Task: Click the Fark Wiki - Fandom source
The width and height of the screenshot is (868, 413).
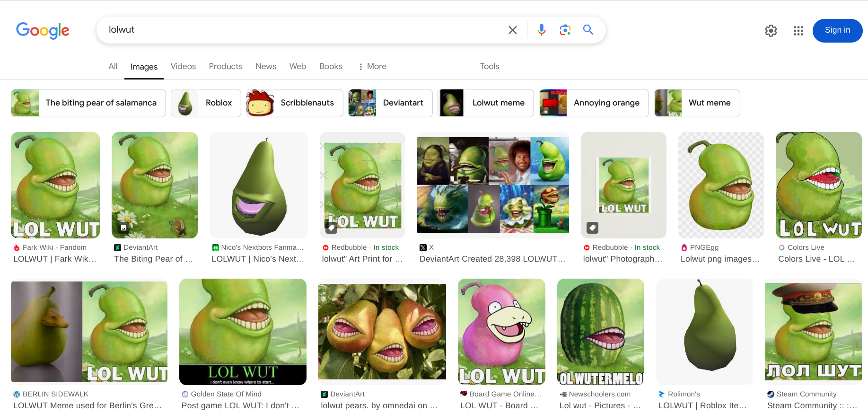Action: click(54, 247)
